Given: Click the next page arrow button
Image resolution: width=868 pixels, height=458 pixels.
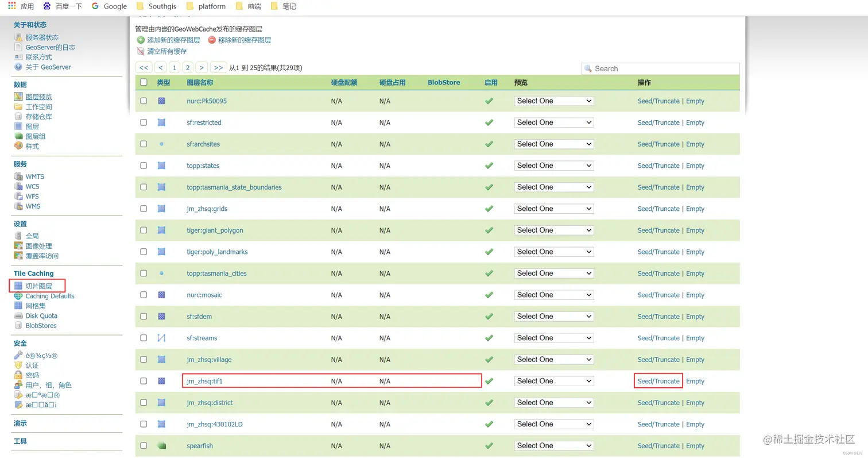Looking at the screenshot, I should pyautogui.click(x=201, y=68).
